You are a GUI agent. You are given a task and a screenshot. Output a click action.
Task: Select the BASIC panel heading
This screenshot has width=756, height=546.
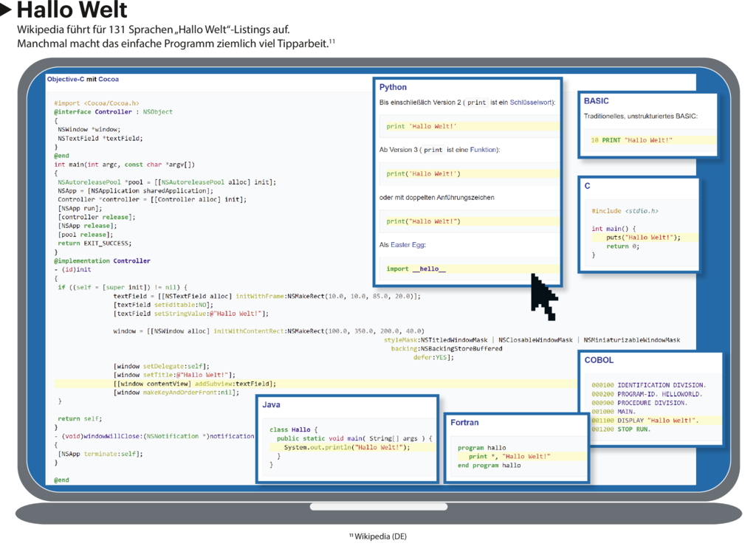[x=596, y=101]
